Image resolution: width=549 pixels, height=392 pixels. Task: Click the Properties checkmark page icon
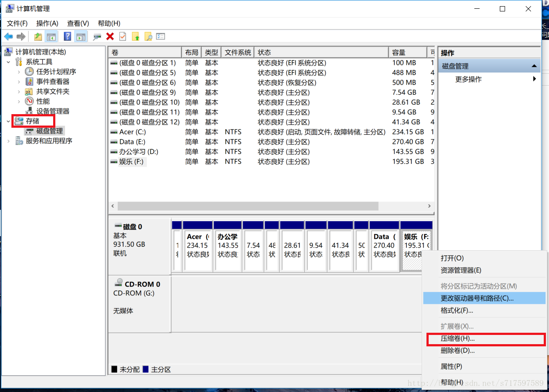tap(123, 36)
